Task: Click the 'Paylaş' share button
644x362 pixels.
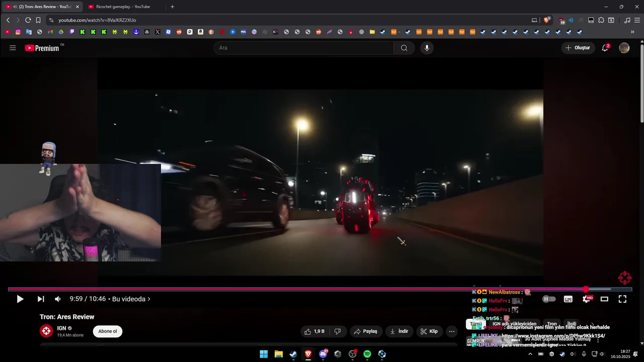Action: click(366, 331)
